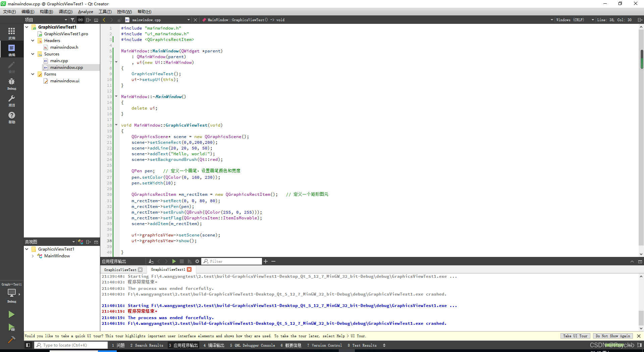644x352 pixels.
Task: Open Debug mode bug icon in sidebar
Action: click(12, 83)
